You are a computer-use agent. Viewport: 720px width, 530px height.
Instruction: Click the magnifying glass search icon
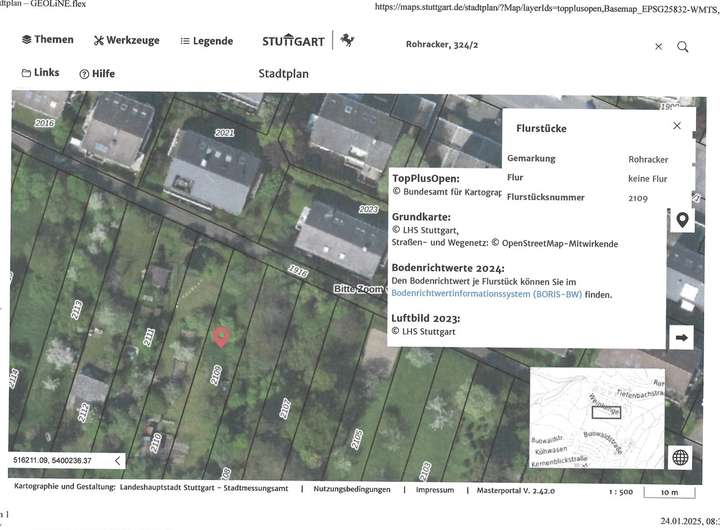pyautogui.click(x=683, y=46)
